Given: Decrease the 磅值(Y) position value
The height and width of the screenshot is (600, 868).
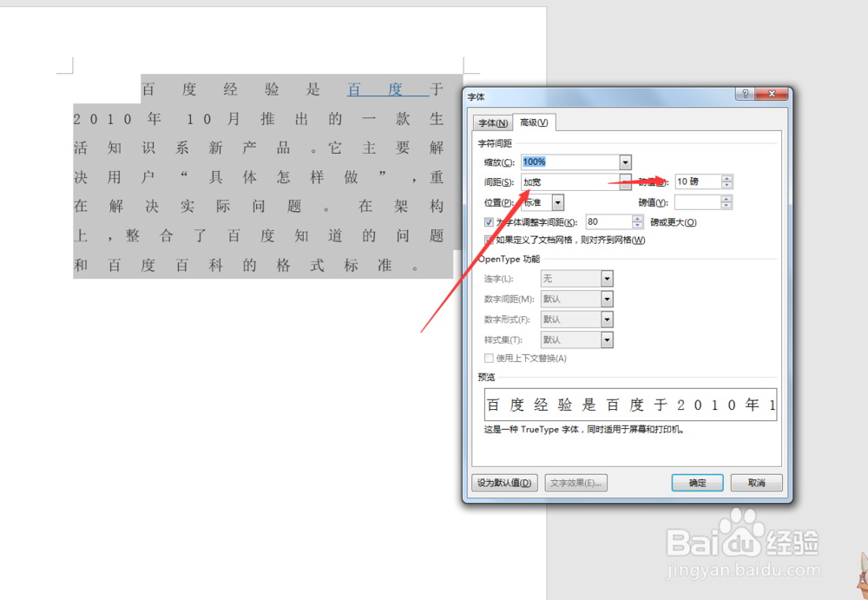Looking at the screenshot, I should pos(727,206).
